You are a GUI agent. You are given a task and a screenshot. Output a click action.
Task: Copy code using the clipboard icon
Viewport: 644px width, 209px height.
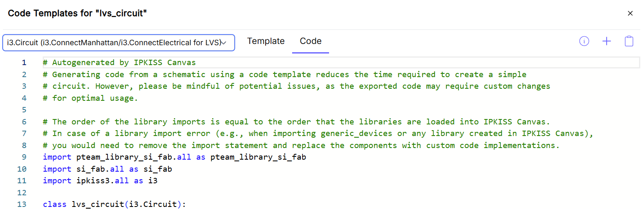pyautogui.click(x=629, y=41)
